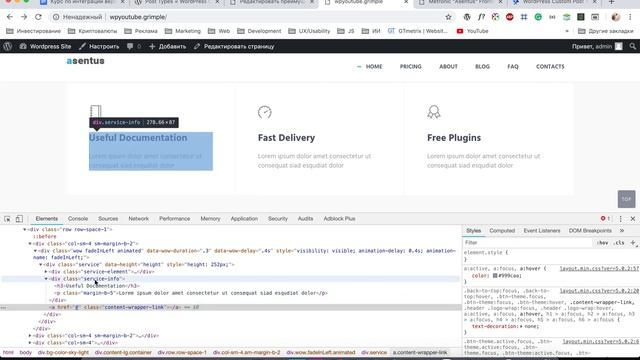
Task: Open the Chrome three-dot menu
Action: [x=630, y=17]
